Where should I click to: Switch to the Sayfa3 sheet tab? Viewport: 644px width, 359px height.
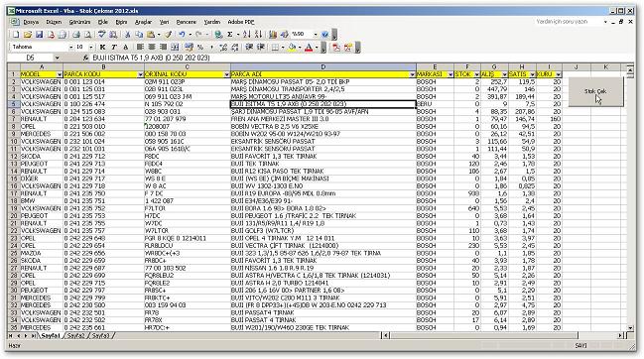point(100,335)
